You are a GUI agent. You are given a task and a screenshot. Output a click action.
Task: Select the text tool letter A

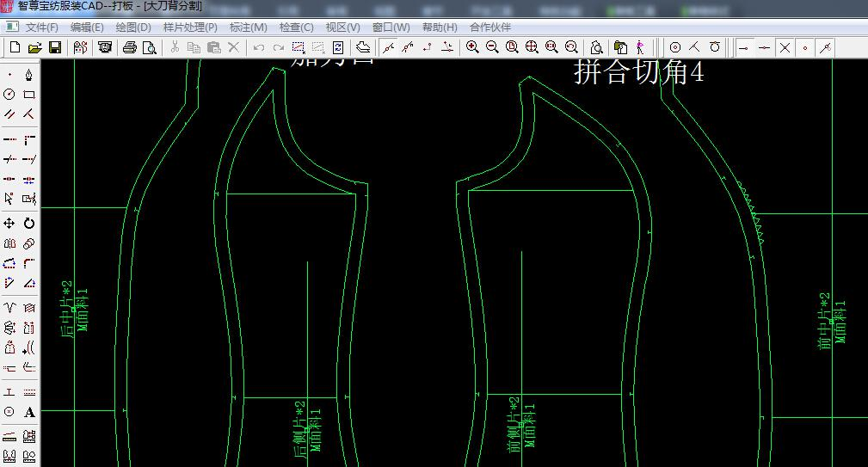(29, 412)
